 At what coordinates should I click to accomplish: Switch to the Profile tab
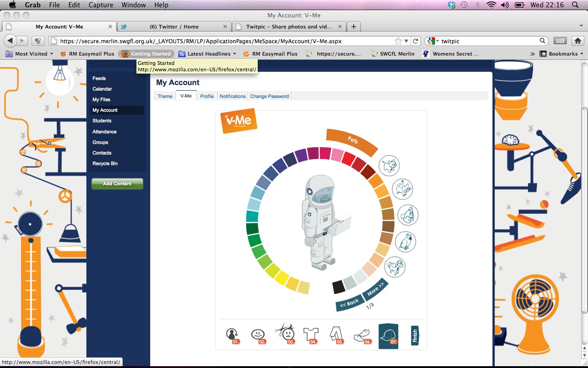[207, 96]
